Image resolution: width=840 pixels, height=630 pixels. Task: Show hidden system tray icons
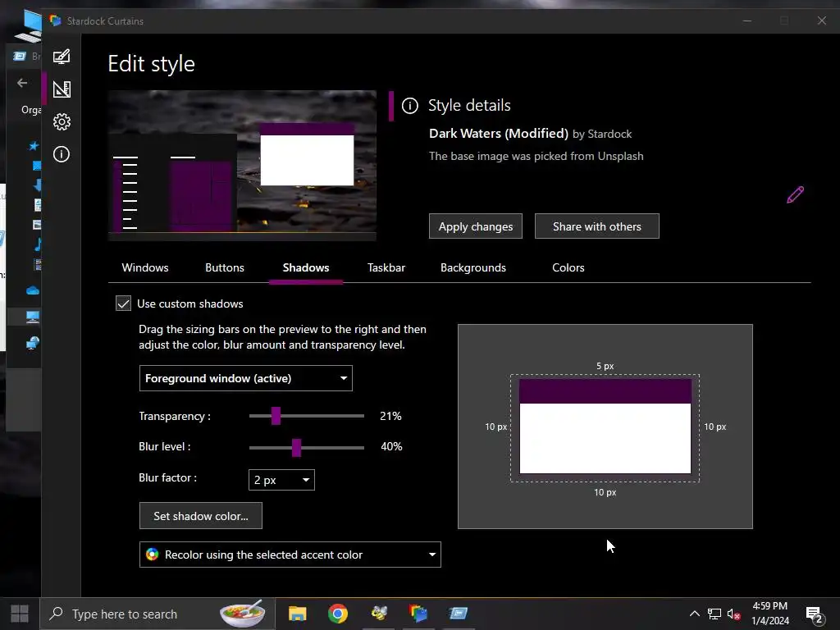[694, 614]
